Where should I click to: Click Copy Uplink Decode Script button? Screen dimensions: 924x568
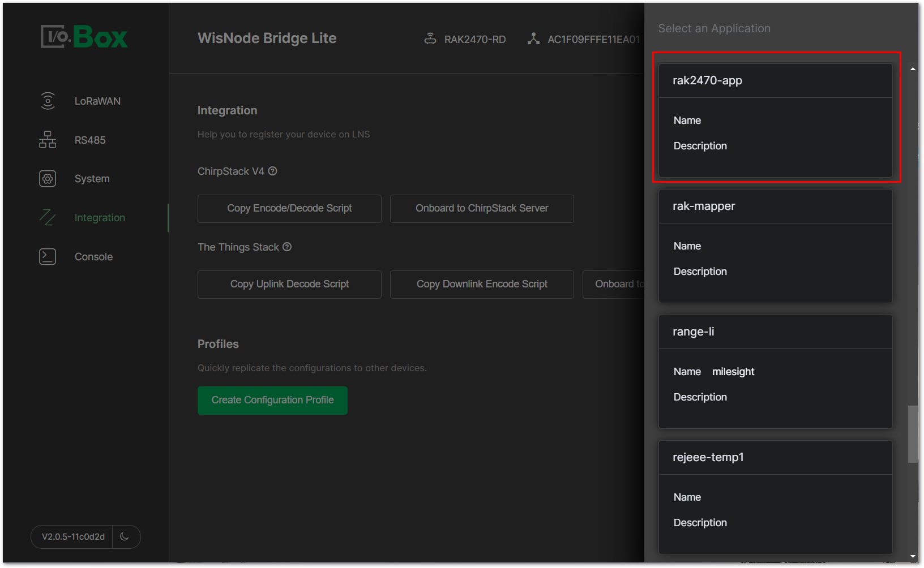coord(289,284)
